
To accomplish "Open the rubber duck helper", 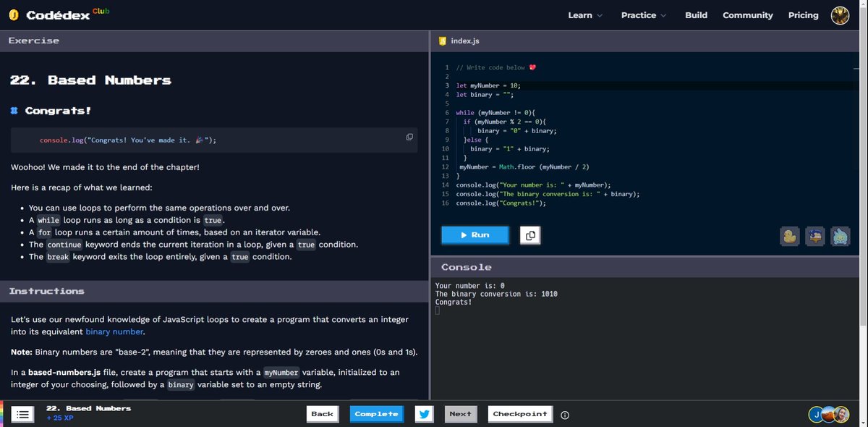I will pyautogui.click(x=789, y=236).
